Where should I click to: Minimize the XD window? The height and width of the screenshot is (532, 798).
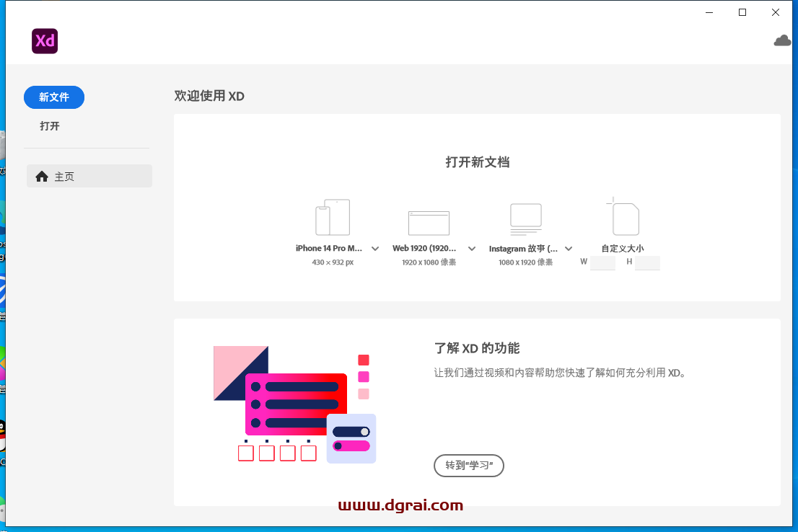[709, 12]
